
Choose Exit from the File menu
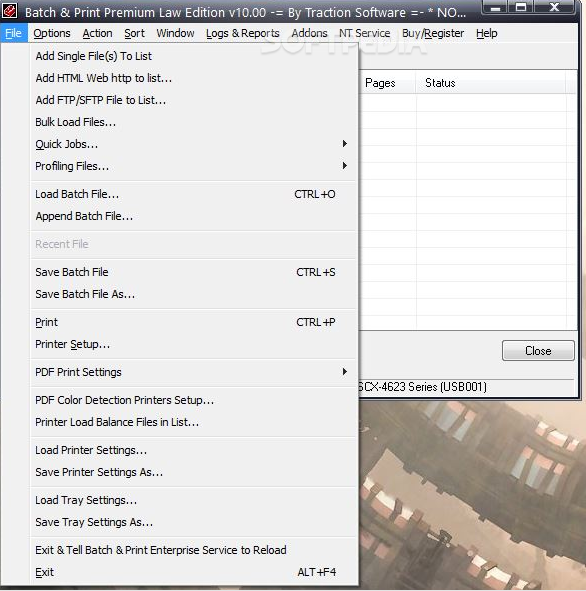(194, 572)
